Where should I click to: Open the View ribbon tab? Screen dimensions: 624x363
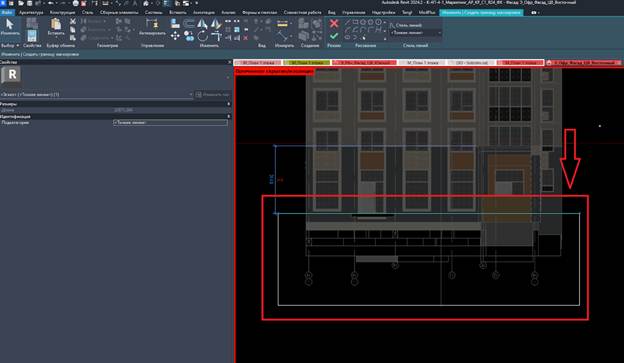[332, 12]
